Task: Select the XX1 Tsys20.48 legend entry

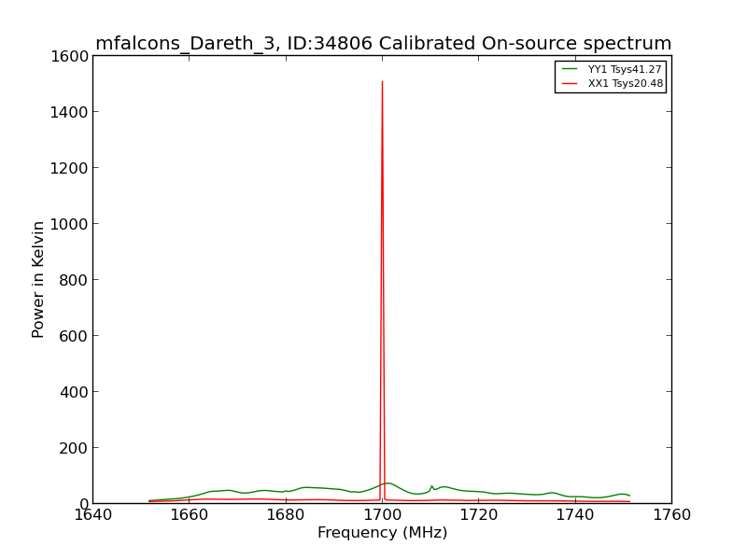Action: (x=612, y=83)
